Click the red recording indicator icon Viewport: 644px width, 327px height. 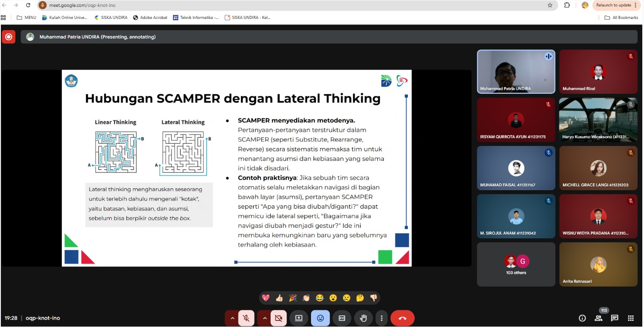[x=8, y=37]
